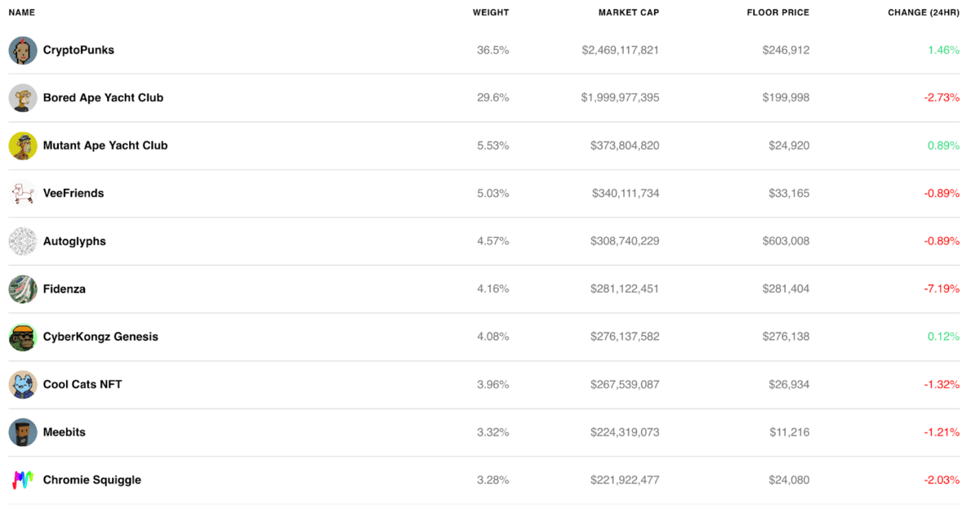Sort by the Name column header

(x=22, y=13)
